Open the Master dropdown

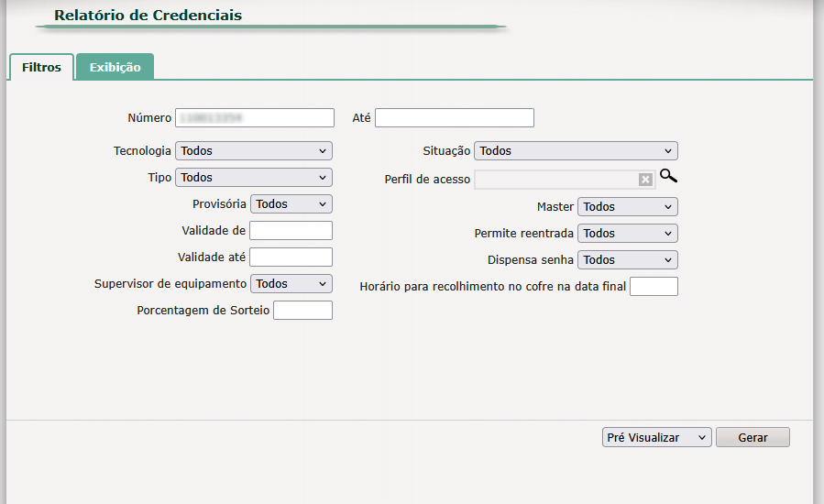[628, 206]
